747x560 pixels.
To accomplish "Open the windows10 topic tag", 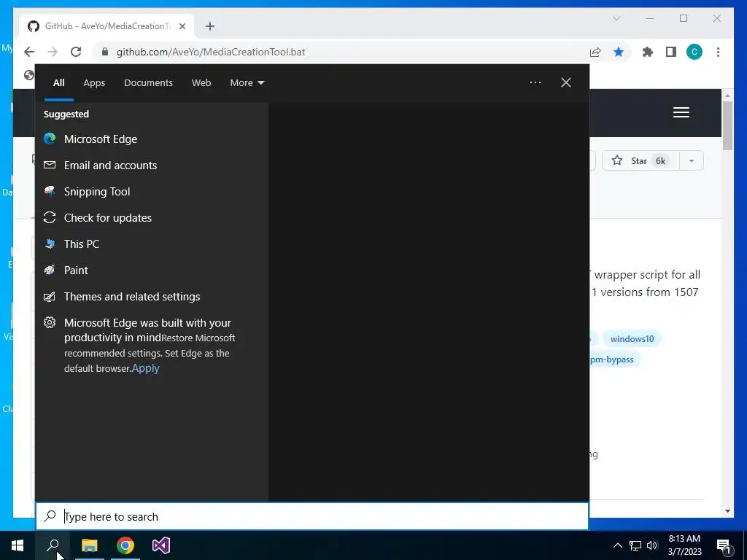I will pos(632,338).
